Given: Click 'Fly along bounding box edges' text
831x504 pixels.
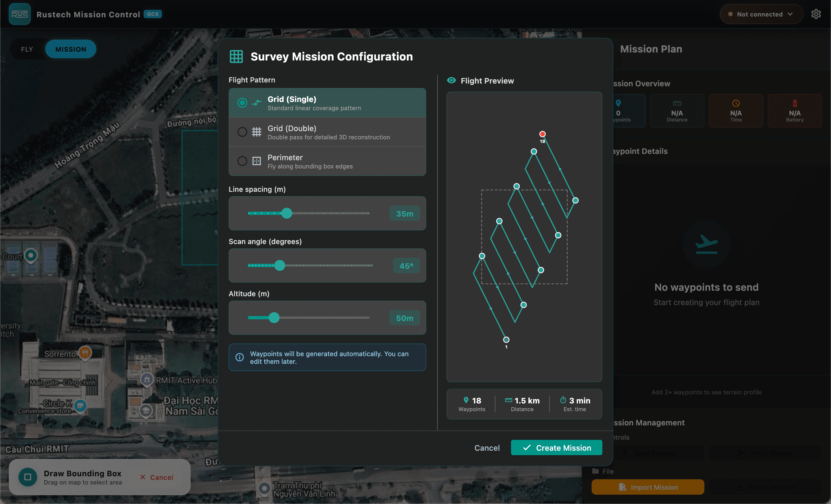Looking at the screenshot, I should [x=310, y=166].
